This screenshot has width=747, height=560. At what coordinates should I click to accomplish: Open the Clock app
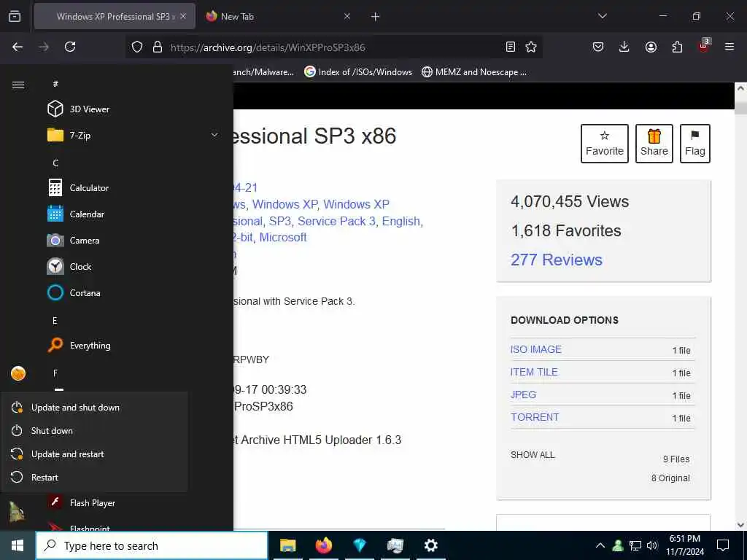[69, 267]
